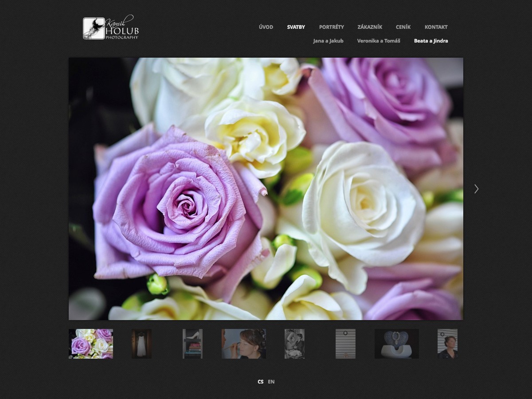Select the rose bouquet thumbnail
This screenshot has width=532, height=399.
(91, 344)
